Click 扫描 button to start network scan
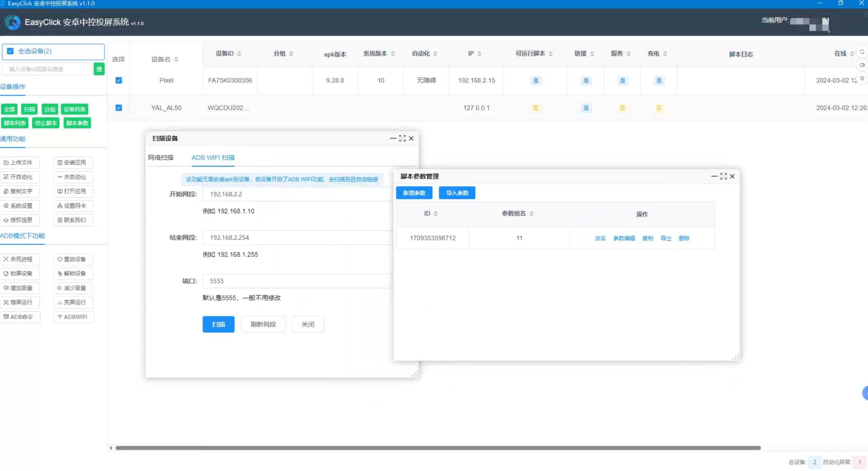Screen dimensions: 868x471 218,324
